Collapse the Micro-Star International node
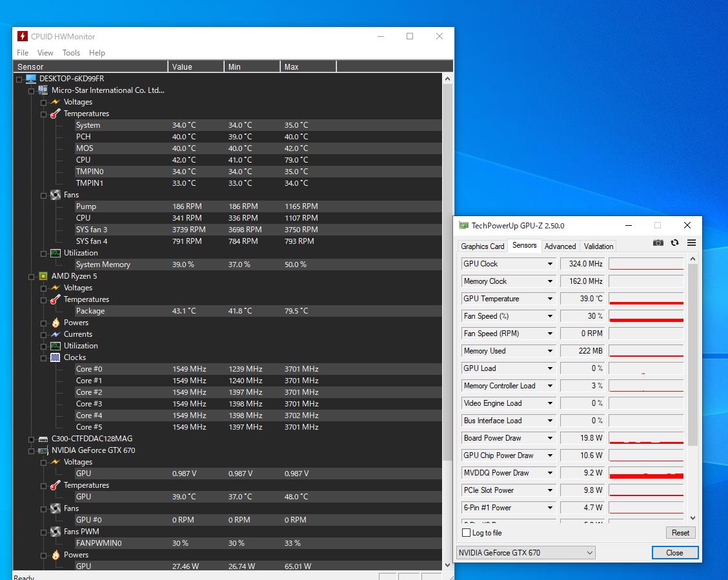The image size is (728, 580). [x=31, y=91]
